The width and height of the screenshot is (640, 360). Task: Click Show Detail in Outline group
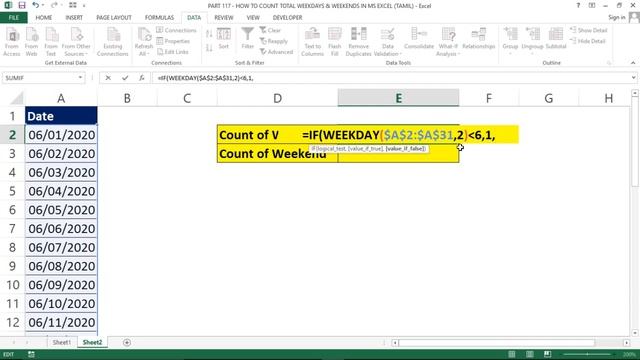point(589,30)
